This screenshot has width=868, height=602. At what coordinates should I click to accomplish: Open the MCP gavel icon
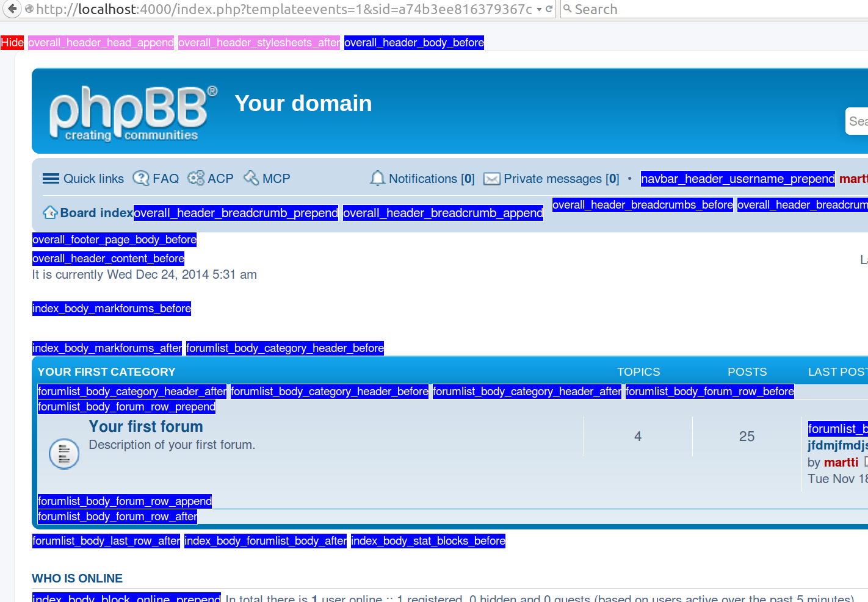[251, 178]
